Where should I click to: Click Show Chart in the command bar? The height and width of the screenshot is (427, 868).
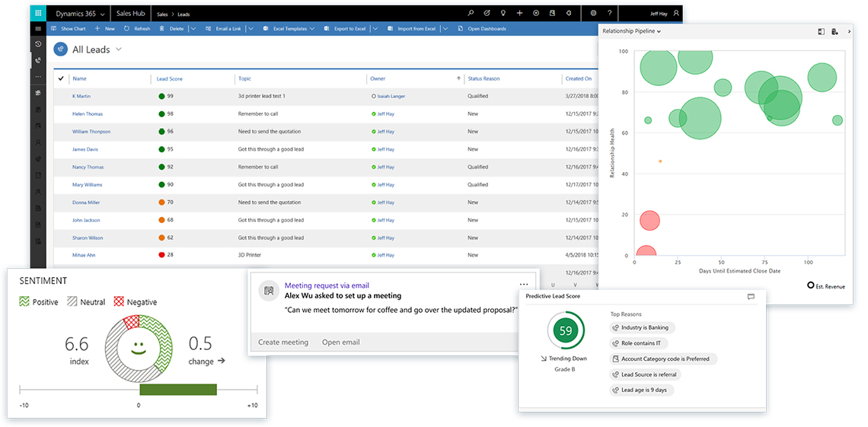click(69, 29)
